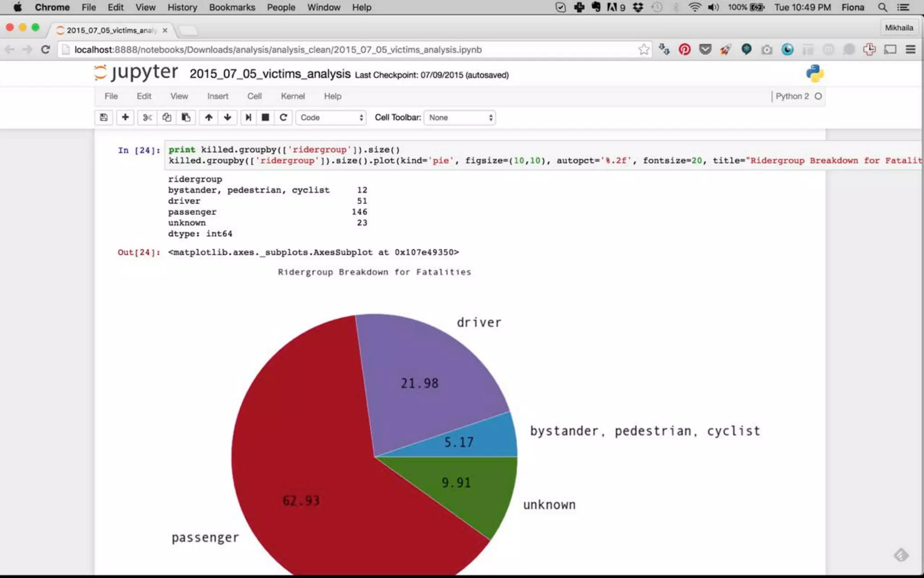
Task: Restart kernel with circular arrow icon
Action: tap(283, 117)
